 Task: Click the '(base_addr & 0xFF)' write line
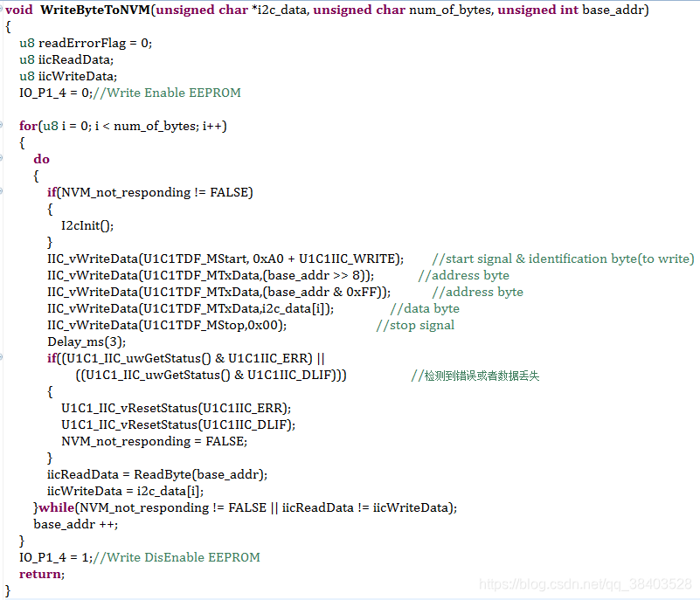coord(218,292)
